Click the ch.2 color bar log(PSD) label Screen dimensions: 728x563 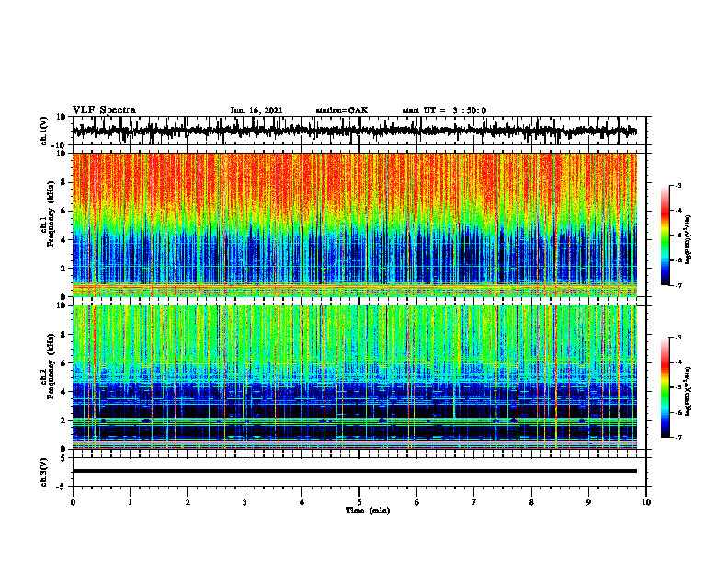point(688,391)
